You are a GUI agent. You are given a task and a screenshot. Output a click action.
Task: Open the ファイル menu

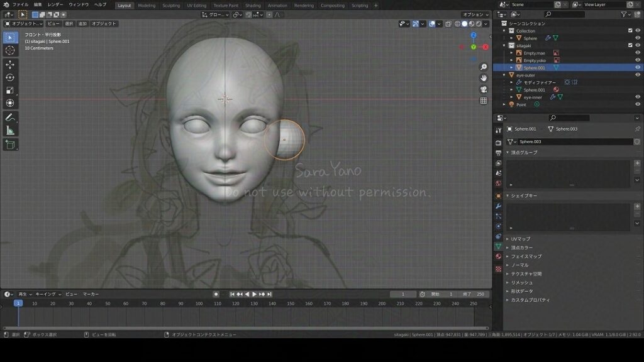click(20, 5)
